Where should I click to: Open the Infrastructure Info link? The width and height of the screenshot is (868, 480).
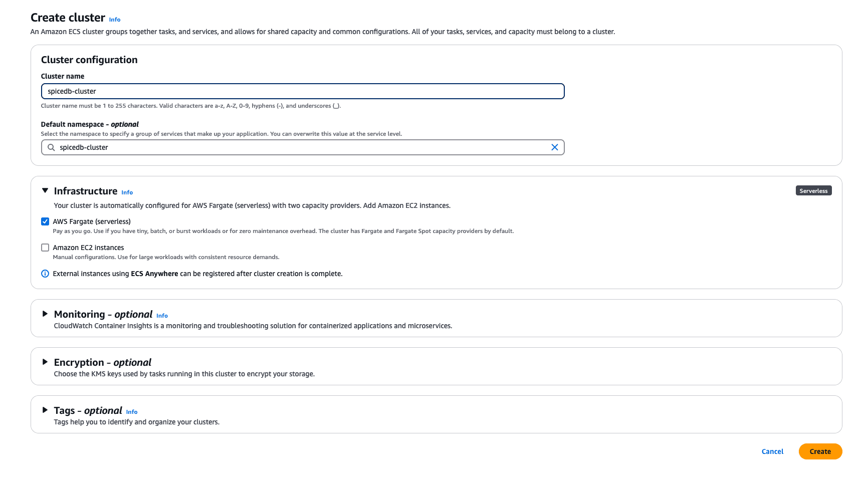click(127, 192)
